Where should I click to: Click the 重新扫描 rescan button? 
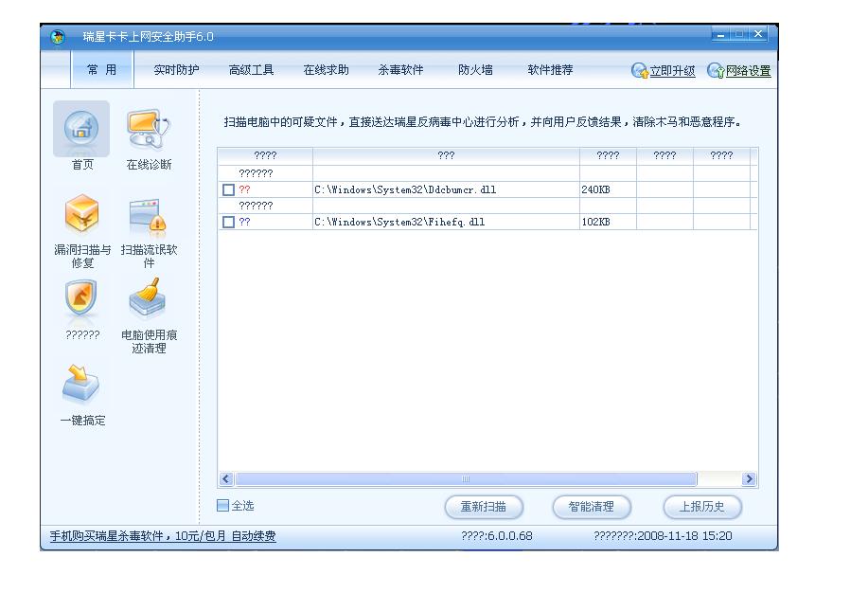[484, 507]
